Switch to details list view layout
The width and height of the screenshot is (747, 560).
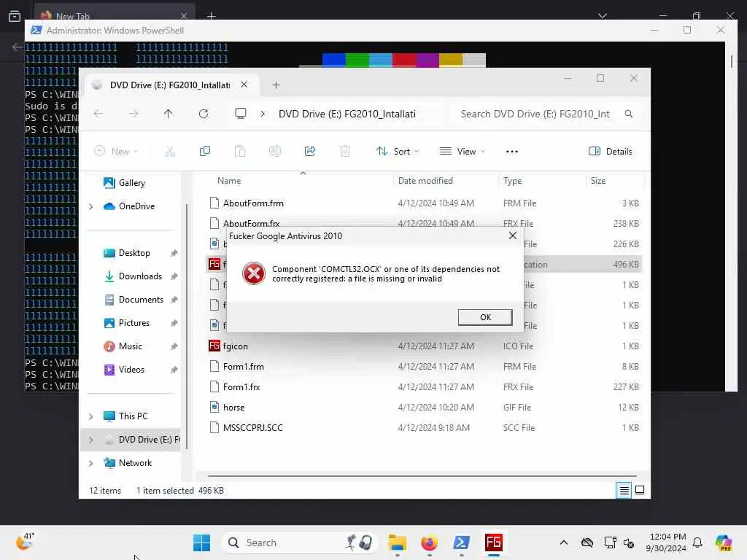624,490
